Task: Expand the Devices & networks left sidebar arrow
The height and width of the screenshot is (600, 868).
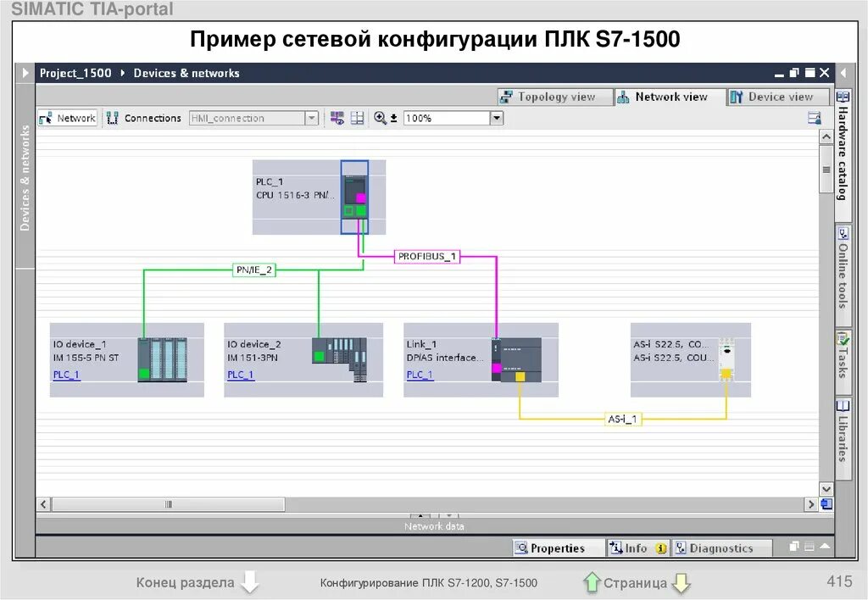Action: click(x=25, y=73)
